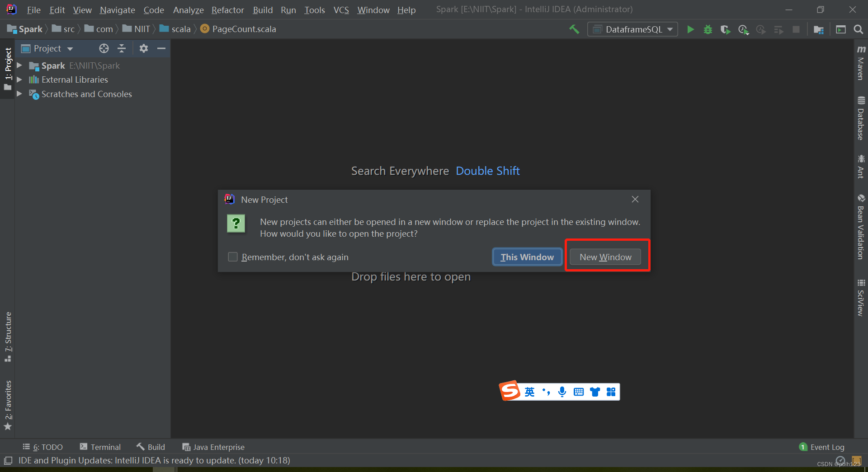Click the IDE and Plugin Updates status message
The height and width of the screenshot is (472, 868).
tap(154, 461)
